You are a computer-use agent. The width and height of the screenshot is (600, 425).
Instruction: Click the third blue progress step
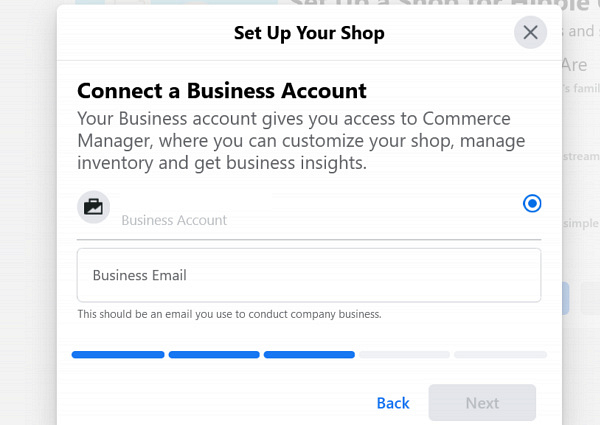(309, 354)
